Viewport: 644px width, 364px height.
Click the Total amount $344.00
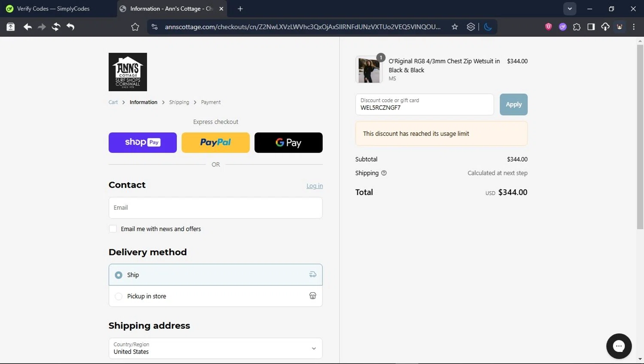(x=513, y=193)
